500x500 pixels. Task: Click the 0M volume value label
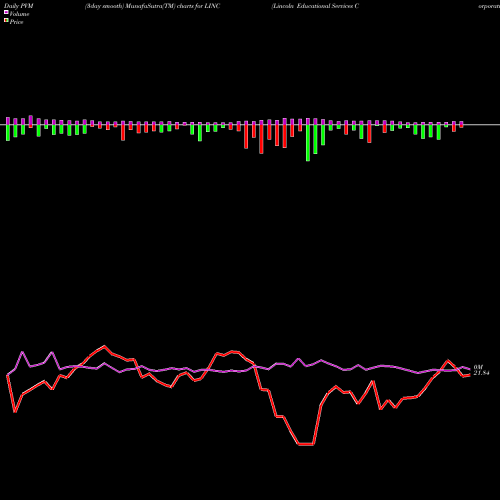click(x=478, y=367)
